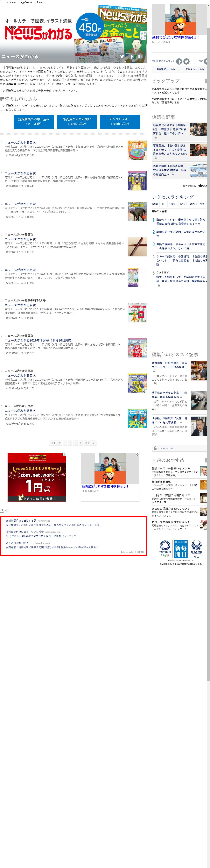The image size is (210, 868).
Task: Click the 最後へ last page button
Action: point(90,443)
